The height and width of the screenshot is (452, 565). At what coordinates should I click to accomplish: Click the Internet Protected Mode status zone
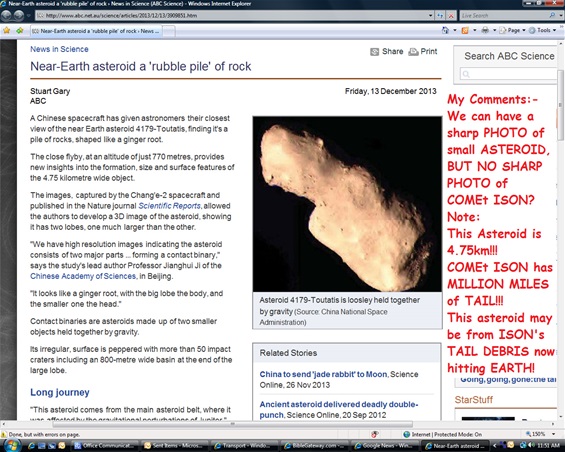pyautogui.click(x=442, y=434)
